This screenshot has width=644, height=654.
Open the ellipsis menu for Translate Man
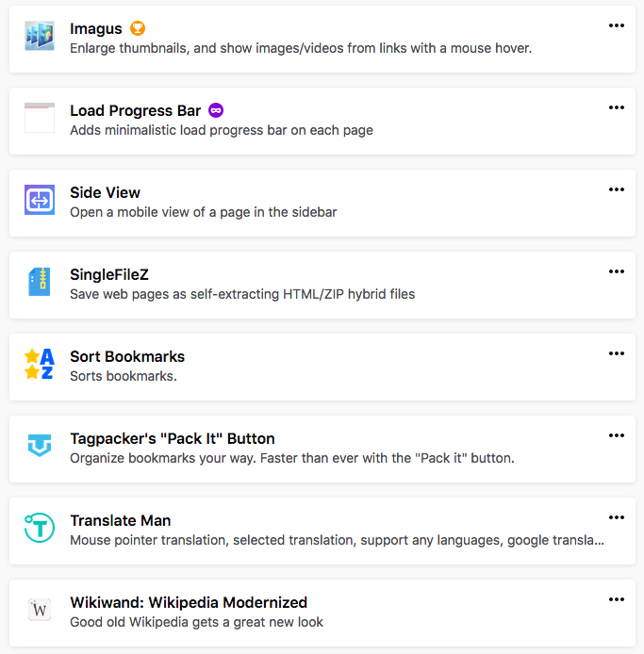pos(617,518)
